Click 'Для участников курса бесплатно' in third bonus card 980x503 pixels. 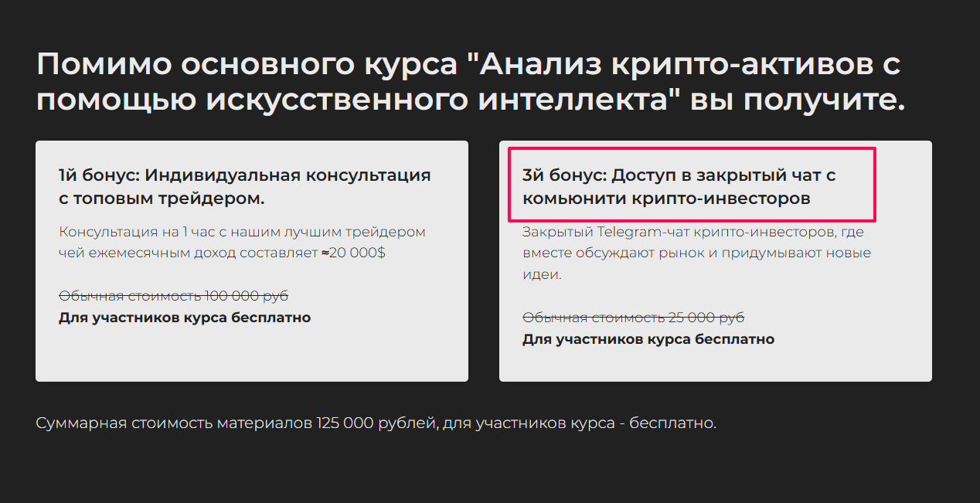(x=648, y=339)
